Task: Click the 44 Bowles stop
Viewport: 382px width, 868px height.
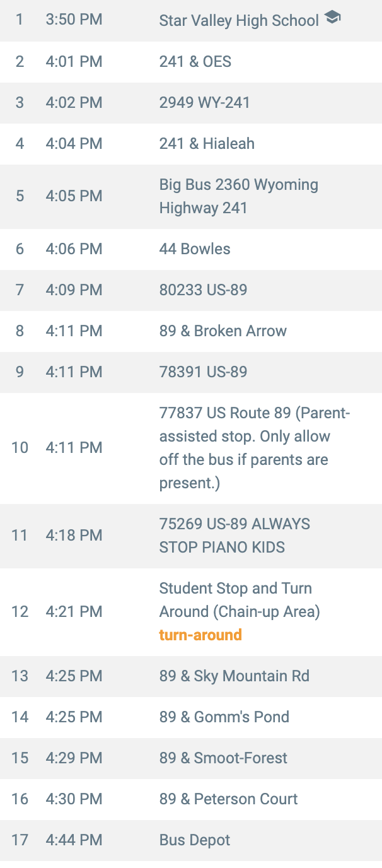Action: point(195,249)
